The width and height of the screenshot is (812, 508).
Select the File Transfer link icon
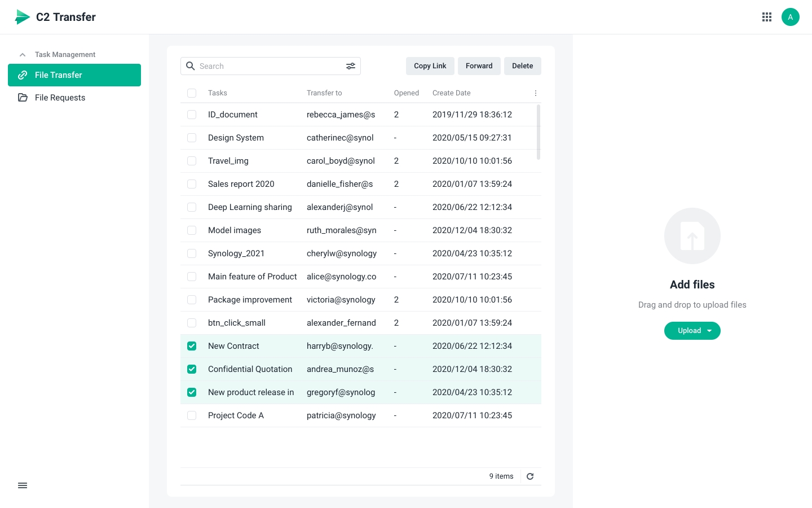23,75
